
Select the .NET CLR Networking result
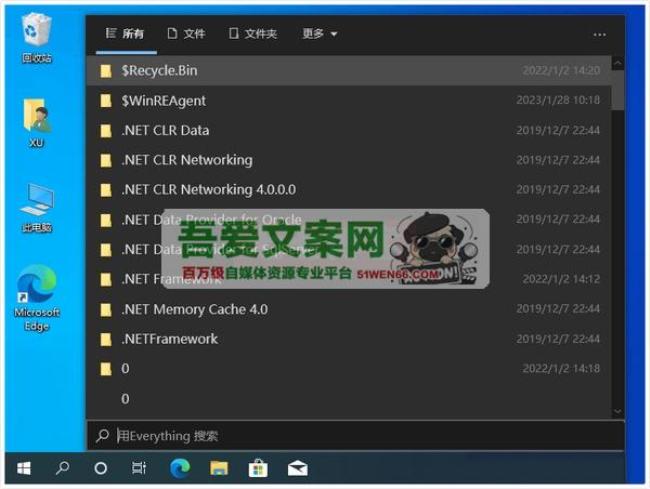pos(349,160)
